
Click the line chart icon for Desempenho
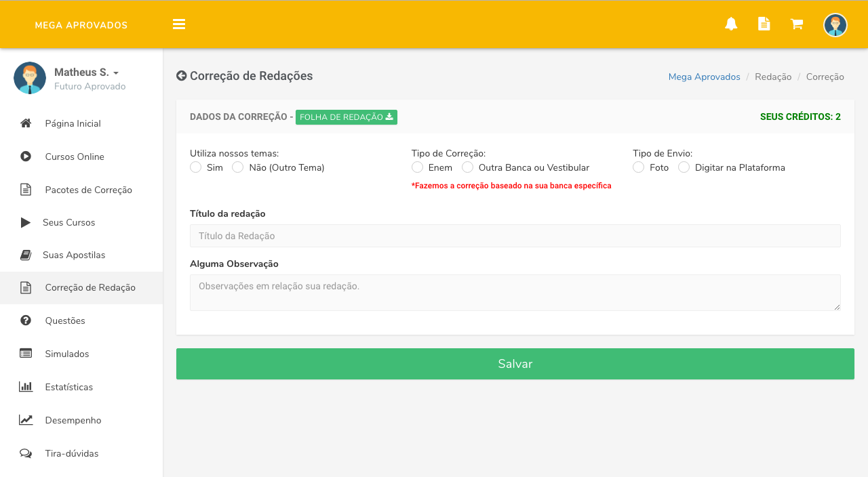(26, 420)
